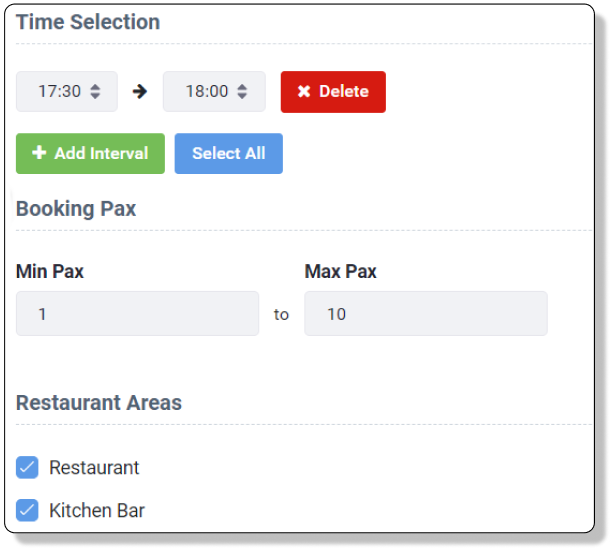Click the Max Pax label
The image size is (613, 549).
click(341, 271)
